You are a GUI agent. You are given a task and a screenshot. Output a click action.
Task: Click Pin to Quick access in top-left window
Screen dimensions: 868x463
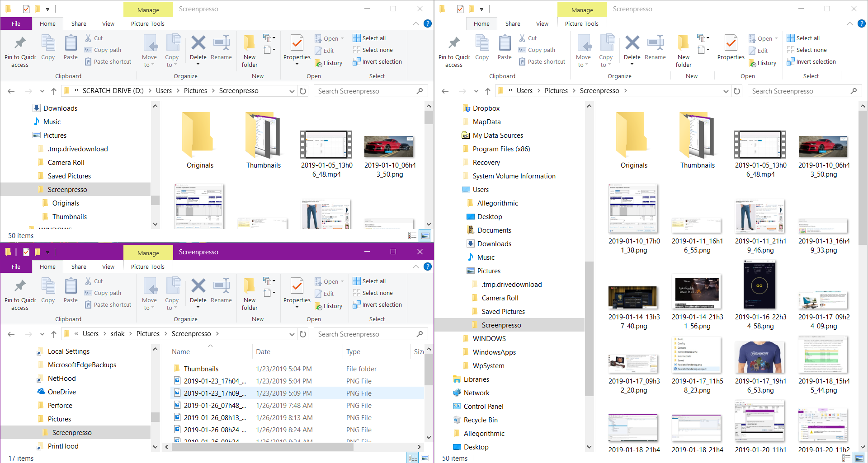tap(20, 51)
